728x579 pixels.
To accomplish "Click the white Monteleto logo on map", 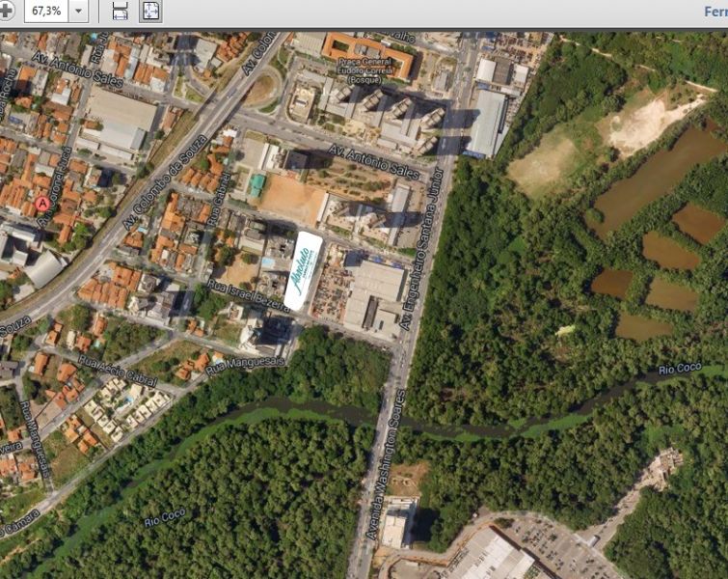I will pos(304,269).
